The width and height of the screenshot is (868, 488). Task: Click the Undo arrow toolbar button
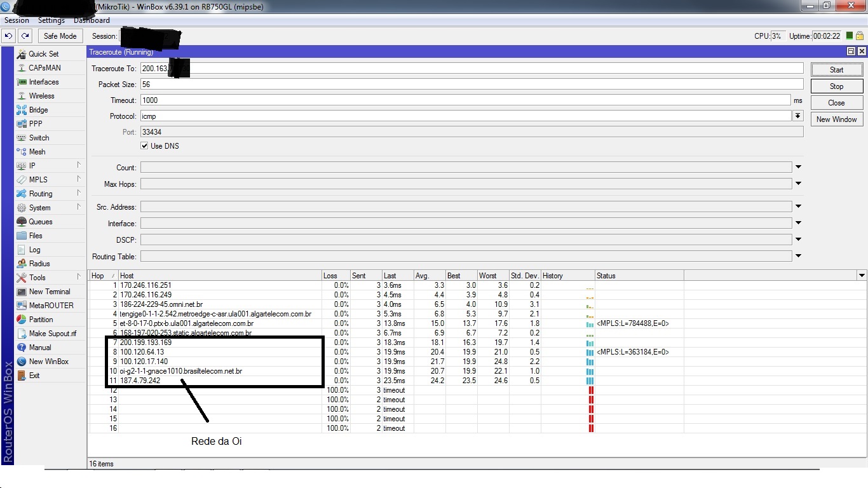tap(9, 36)
